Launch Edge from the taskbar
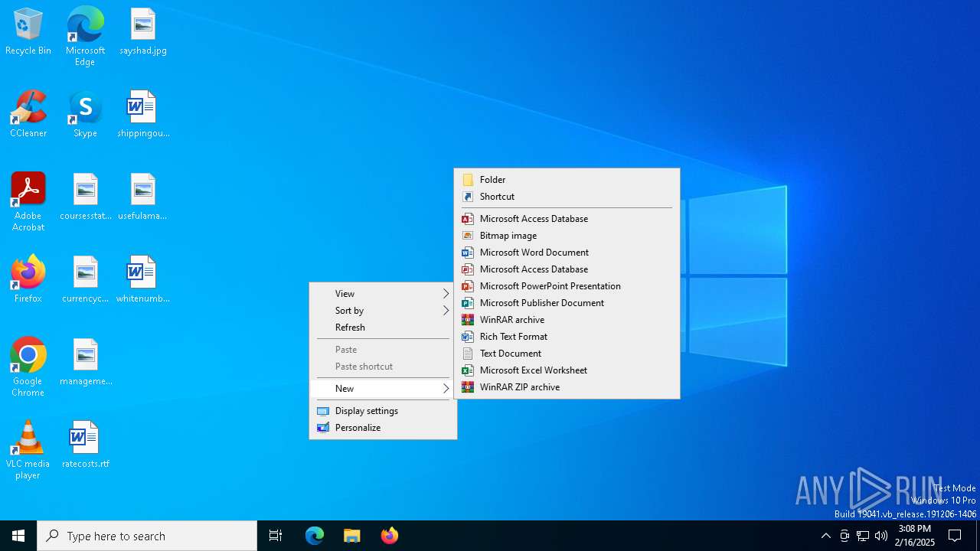Image resolution: width=980 pixels, height=551 pixels. [315, 536]
